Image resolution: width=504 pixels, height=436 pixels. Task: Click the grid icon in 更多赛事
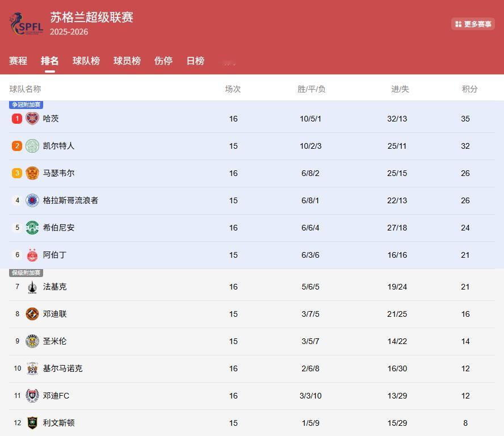pyautogui.click(x=459, y=24)
